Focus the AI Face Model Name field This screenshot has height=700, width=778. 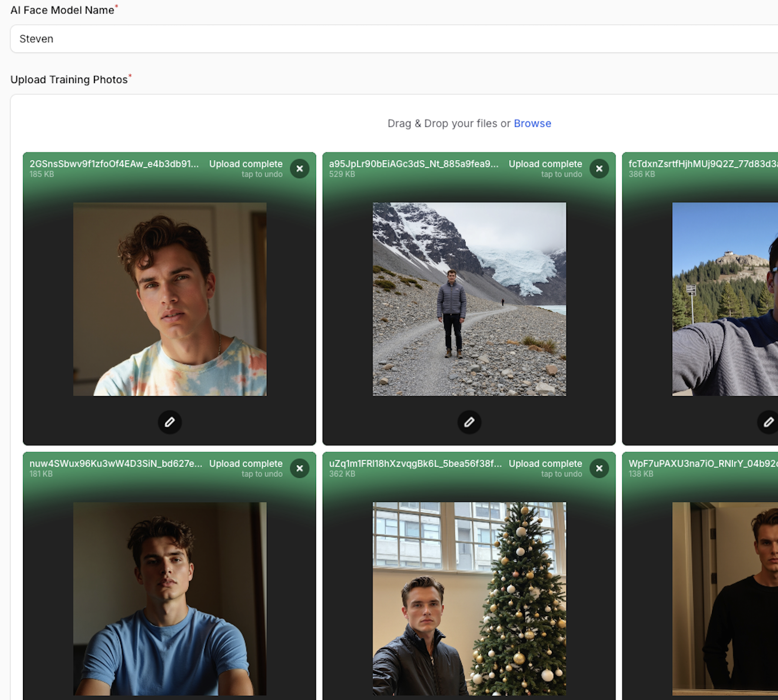(394, 39)
